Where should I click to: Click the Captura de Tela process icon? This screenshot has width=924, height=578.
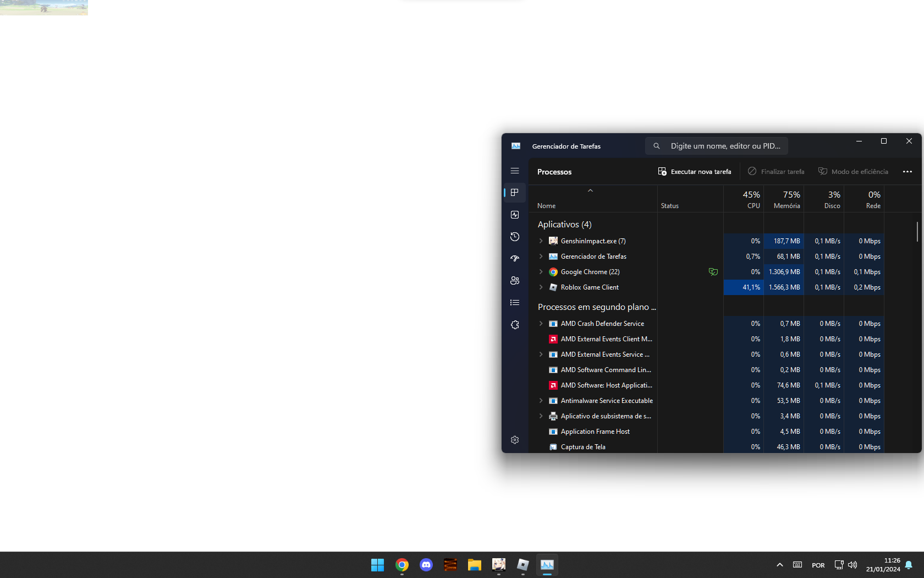[553, 447]
